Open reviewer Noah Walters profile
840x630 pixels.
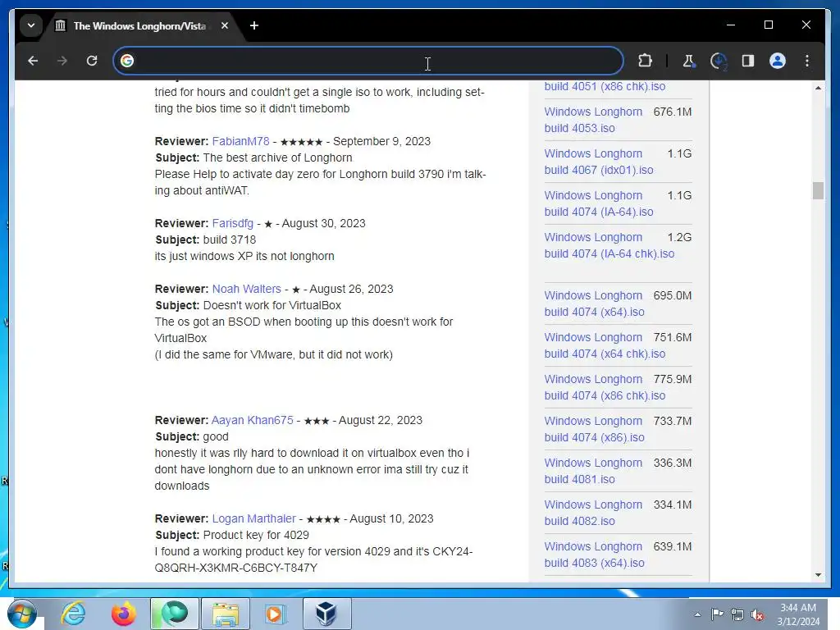pyautogui.click(x=246, y=290)
